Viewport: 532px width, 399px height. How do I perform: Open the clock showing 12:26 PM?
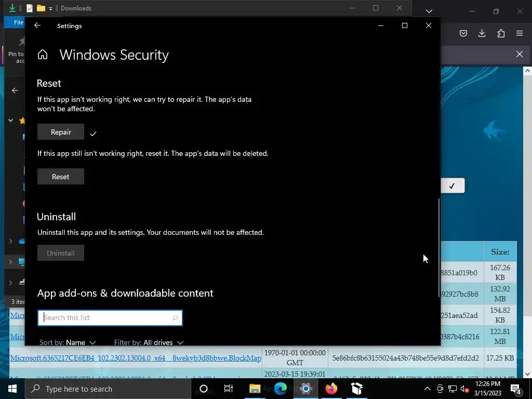[487, 389]
